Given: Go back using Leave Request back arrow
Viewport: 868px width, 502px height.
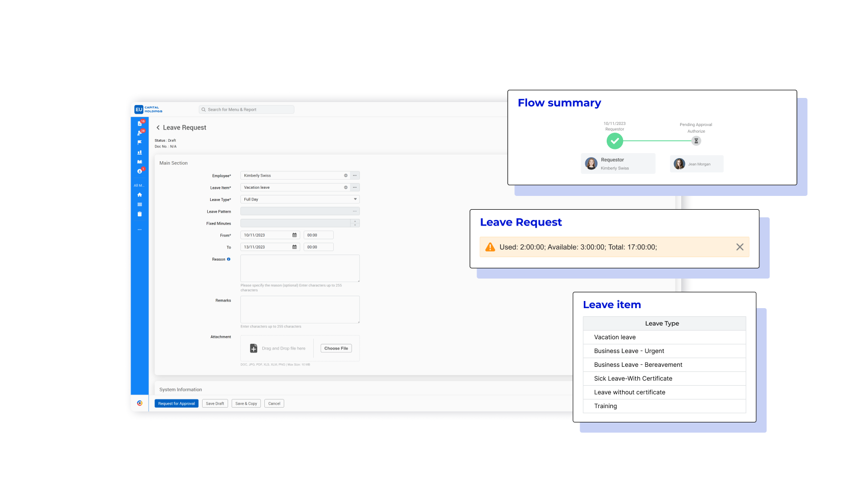Looking at the screenshot, I should tap(158, 128).
